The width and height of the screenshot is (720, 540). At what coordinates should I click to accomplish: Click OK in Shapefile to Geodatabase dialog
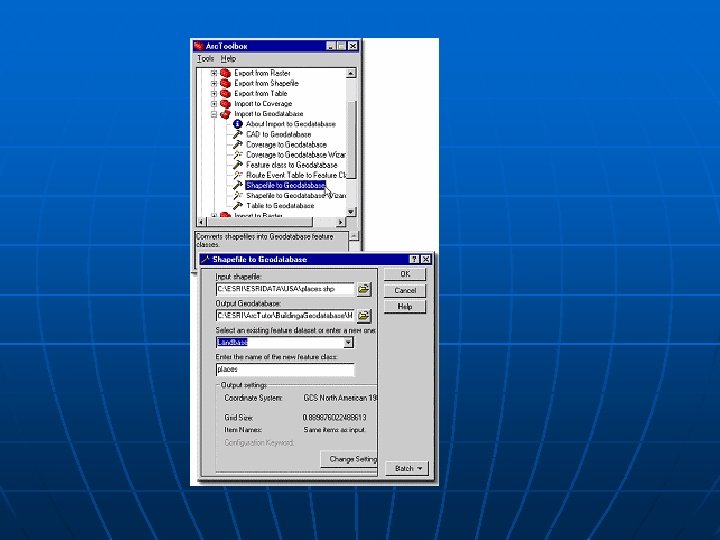[405, 274]
